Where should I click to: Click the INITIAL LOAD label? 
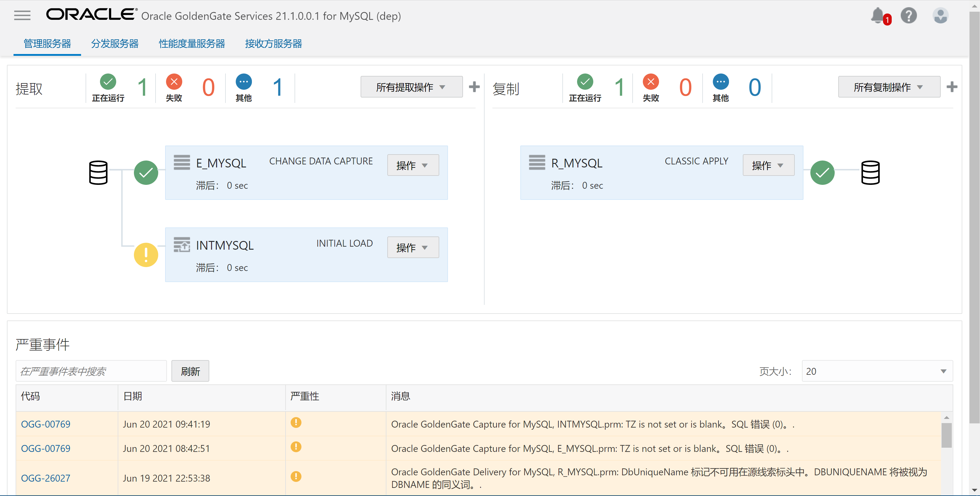point(344,243)
